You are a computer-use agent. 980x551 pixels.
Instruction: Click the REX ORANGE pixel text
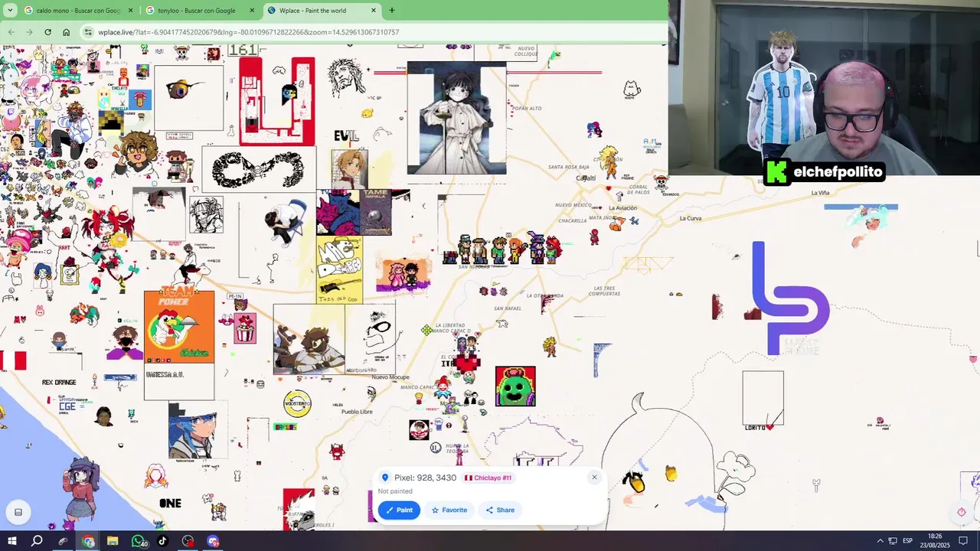(x=59, y=382)
